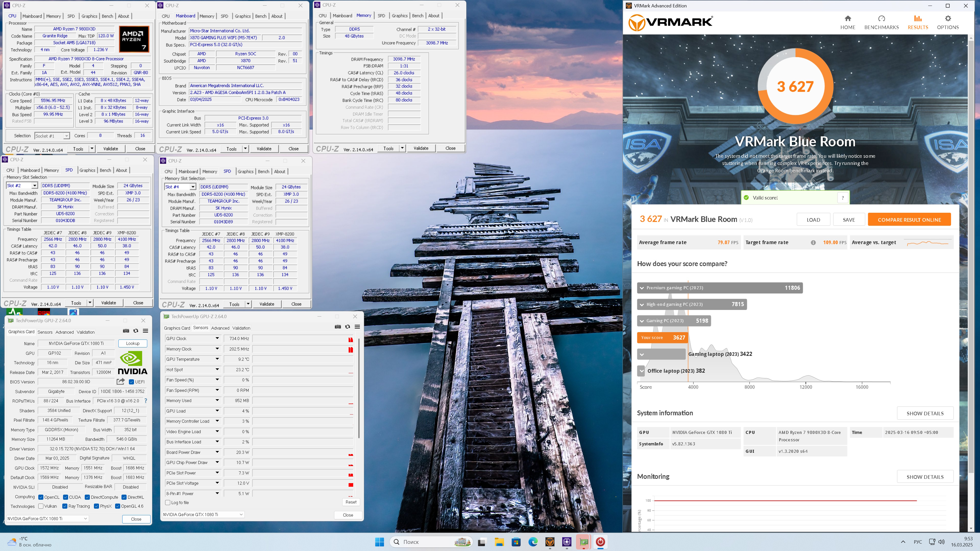Take screenshot in GPU-Z Graphics Card window
This screenshot has width=980, height=551.
(x=126, y=331)
